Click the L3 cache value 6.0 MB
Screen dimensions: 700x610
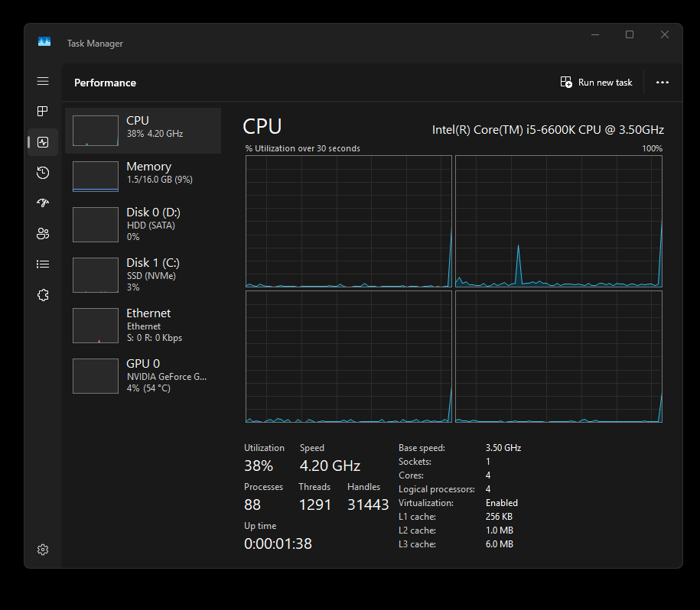tap(499, 544)
